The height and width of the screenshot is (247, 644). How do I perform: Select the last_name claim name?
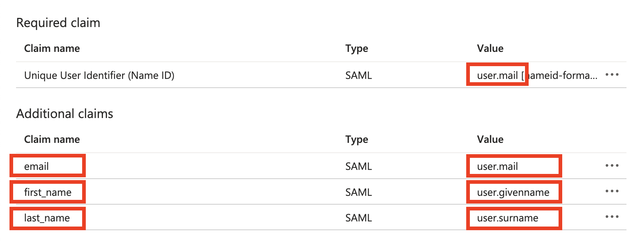pyautogui.click(x=47, y=218)
